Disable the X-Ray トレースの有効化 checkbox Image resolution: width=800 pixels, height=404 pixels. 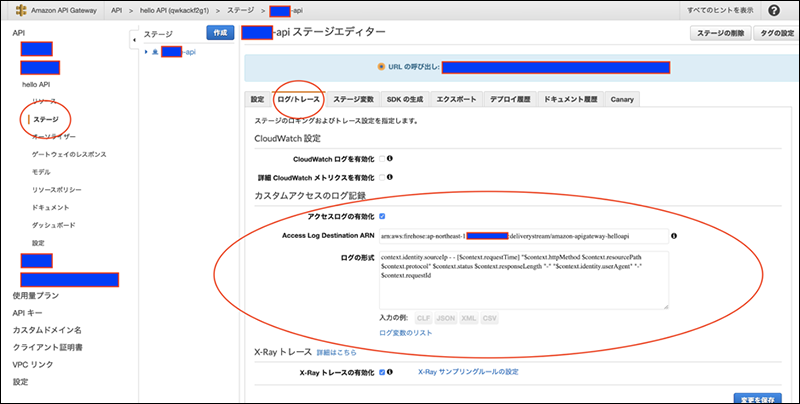pyautogui.click(x=381, y=372)
